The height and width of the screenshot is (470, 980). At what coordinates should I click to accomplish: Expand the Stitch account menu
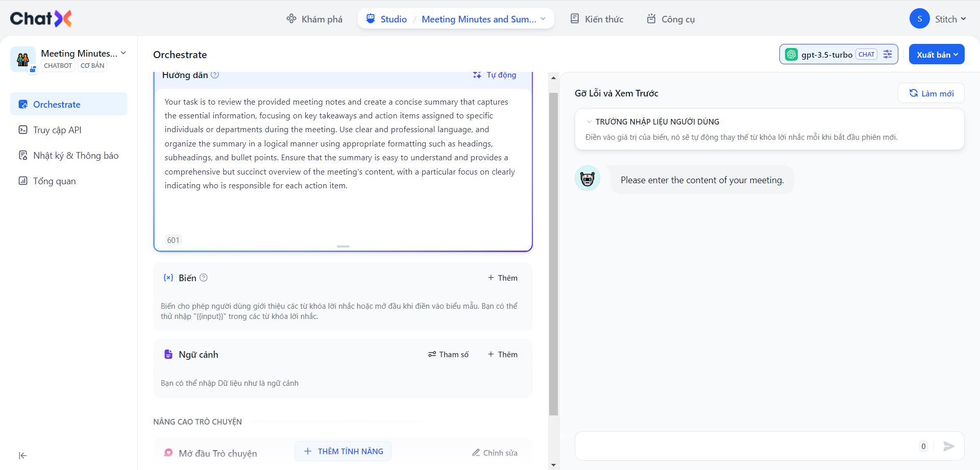(x=950, y=19)
